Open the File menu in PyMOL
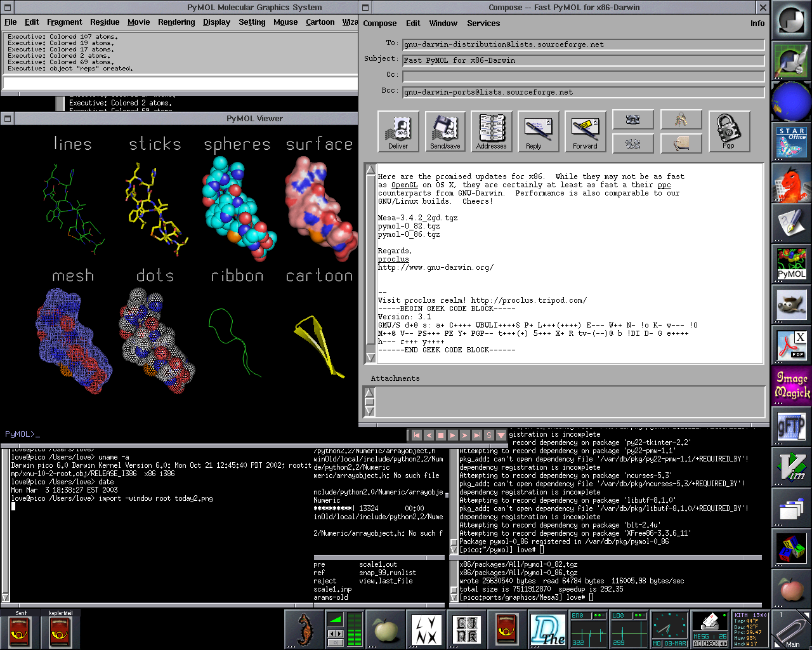The width and height of the screenshot is (812, 650). point(11,22)
